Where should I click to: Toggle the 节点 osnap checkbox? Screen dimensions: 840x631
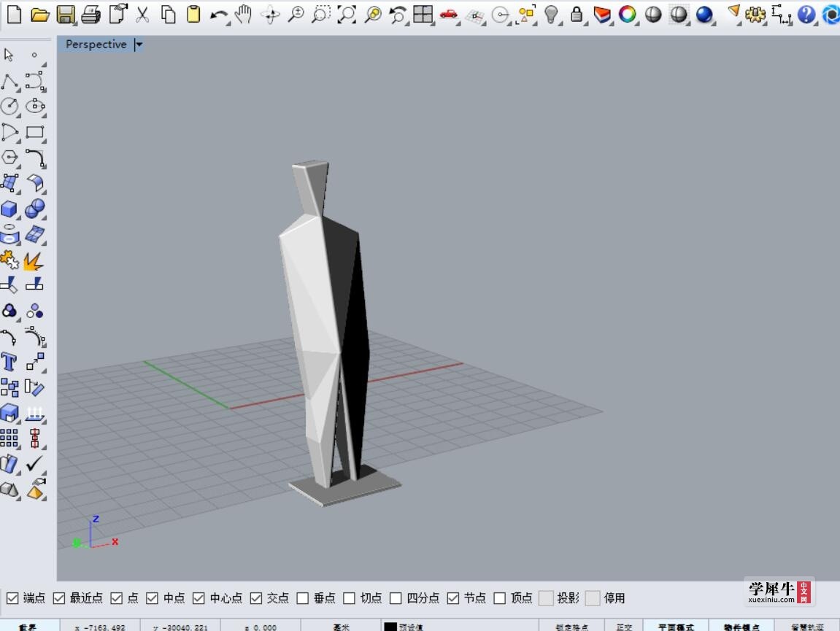coord(453,597)
